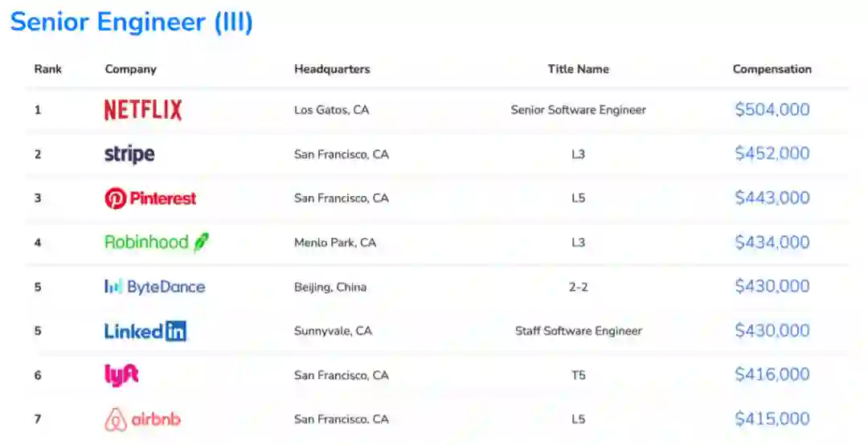Open Airbnb's $415,000 compensation figure
This screenshot has width=868, height=445.
pos(772,418)
